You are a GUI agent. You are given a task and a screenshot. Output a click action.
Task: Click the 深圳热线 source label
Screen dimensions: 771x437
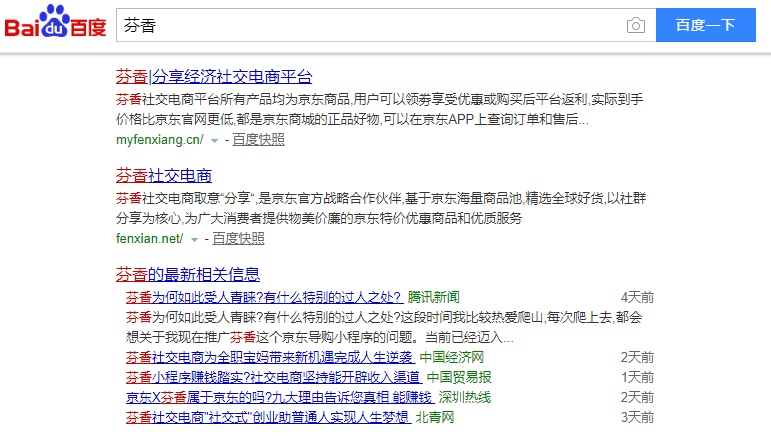(465, 397)
